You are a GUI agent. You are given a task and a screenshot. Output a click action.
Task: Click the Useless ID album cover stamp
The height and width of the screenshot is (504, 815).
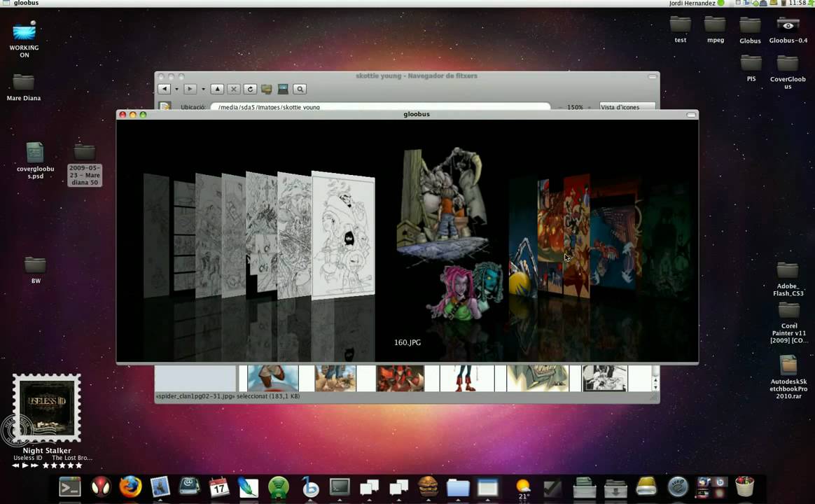click(x=47, y=408)
